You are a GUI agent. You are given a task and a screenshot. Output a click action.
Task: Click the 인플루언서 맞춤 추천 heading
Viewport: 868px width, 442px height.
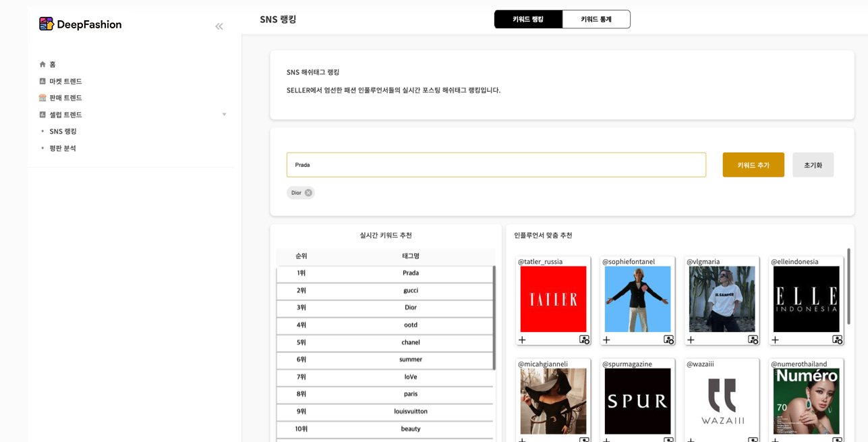coord(543,236)
